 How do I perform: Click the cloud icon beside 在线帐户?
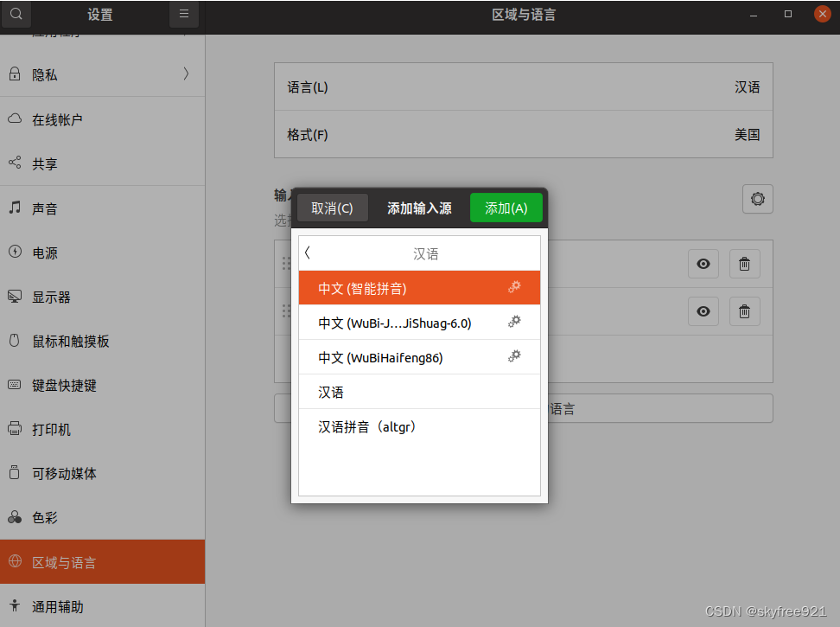(15, 118)
